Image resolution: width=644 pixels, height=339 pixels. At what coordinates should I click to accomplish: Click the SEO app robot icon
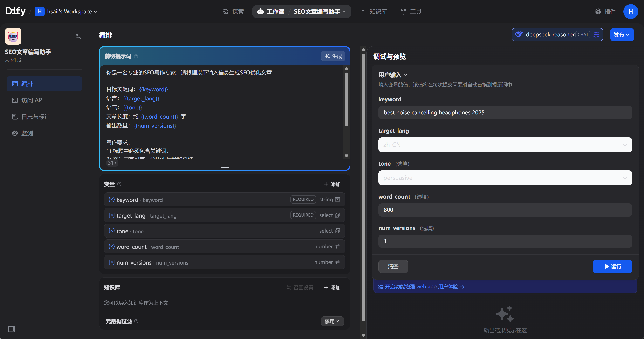13,36
